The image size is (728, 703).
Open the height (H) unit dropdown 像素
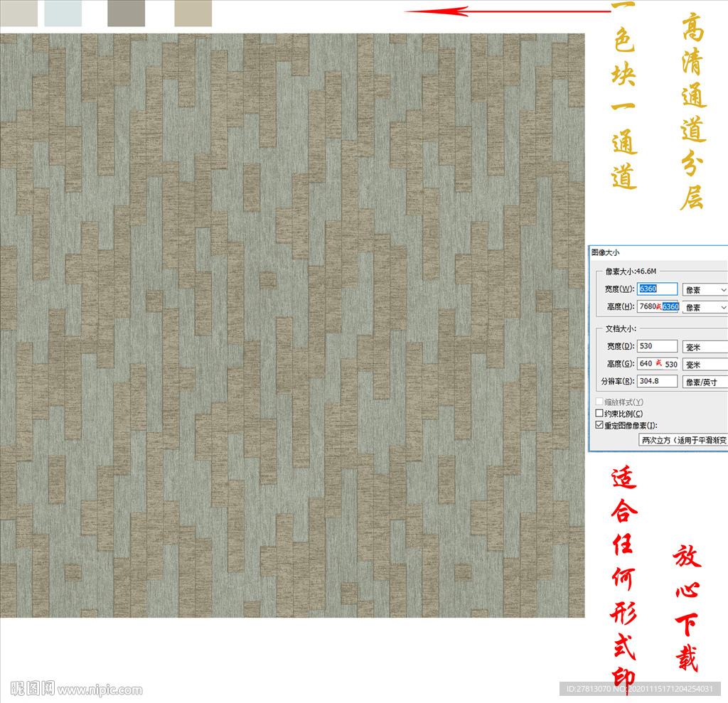[705, 307]
